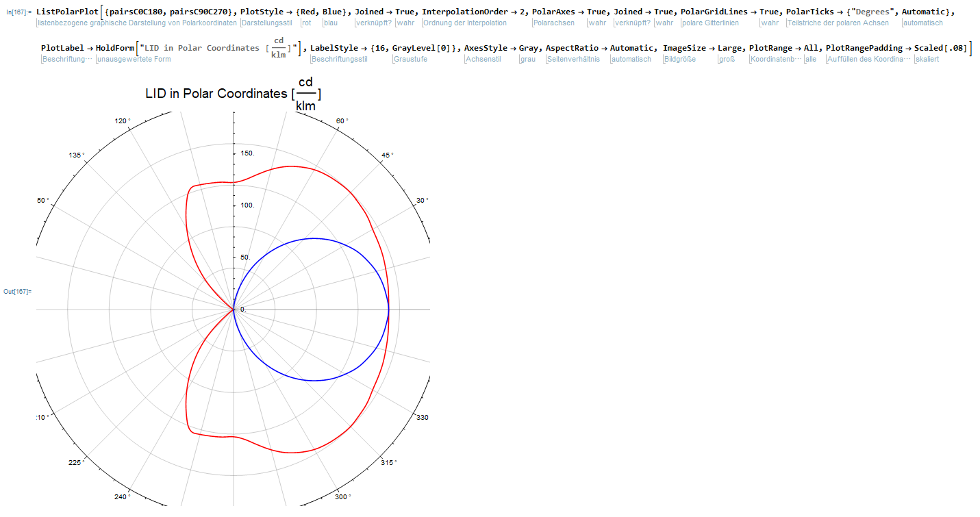Click the 30° angle tick label
Viewport: 980px width, 517px height.
coord(422,201)
